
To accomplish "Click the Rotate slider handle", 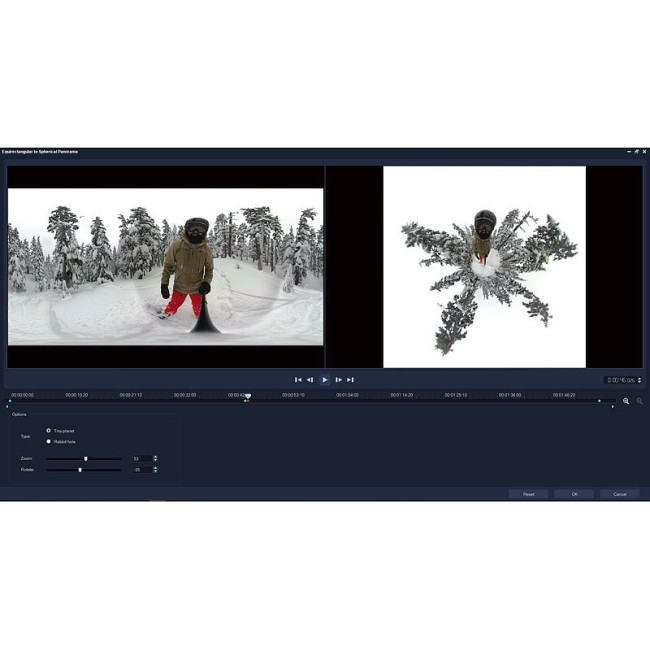I will pos(80,470).
